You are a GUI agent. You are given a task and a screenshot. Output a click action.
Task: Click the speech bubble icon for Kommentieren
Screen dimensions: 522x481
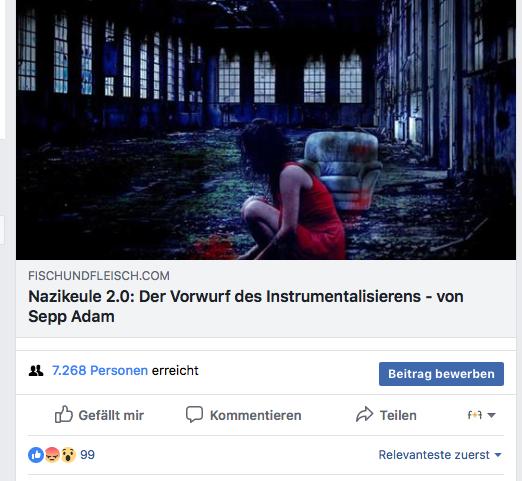pos(194,414)
